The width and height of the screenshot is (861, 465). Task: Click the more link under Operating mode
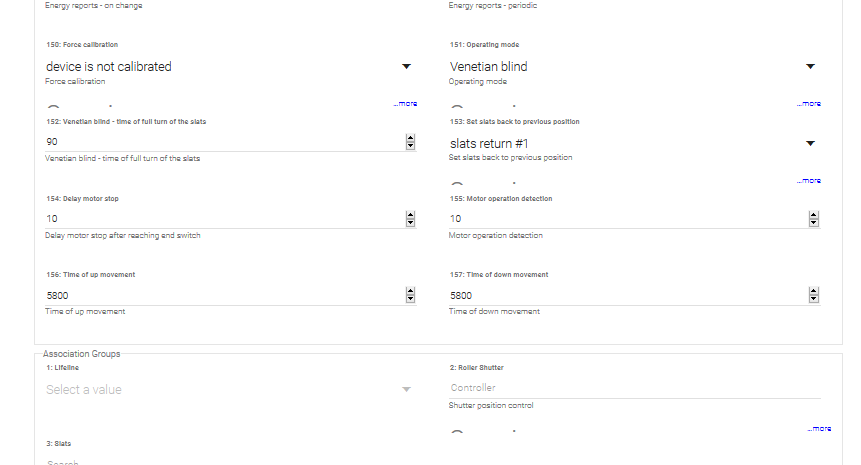[x=809, y=104]
